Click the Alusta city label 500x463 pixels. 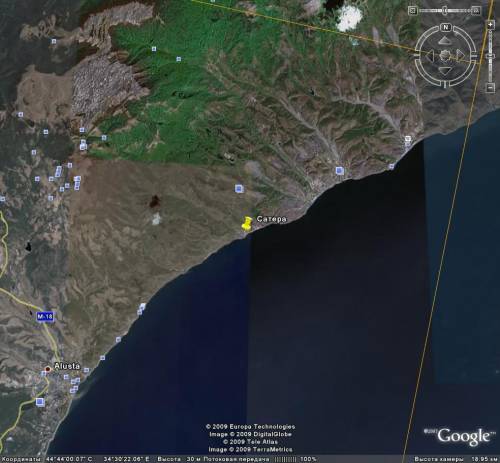click(67, 366)
